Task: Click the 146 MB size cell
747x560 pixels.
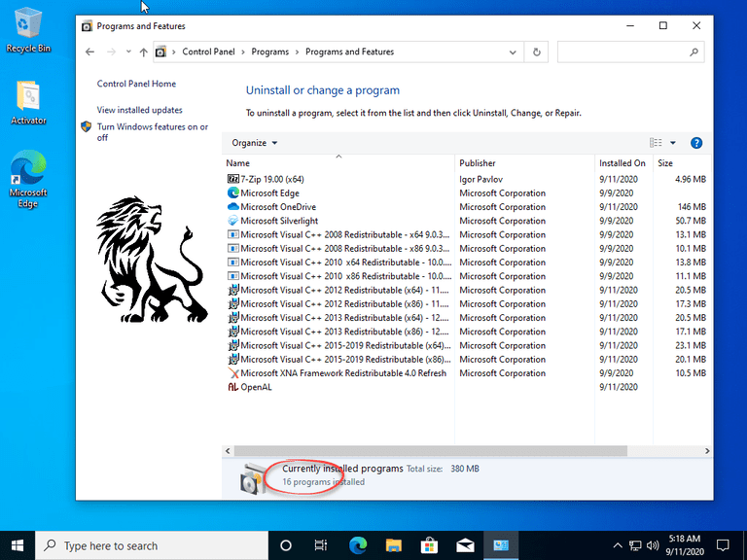Action: coord(692,207)
